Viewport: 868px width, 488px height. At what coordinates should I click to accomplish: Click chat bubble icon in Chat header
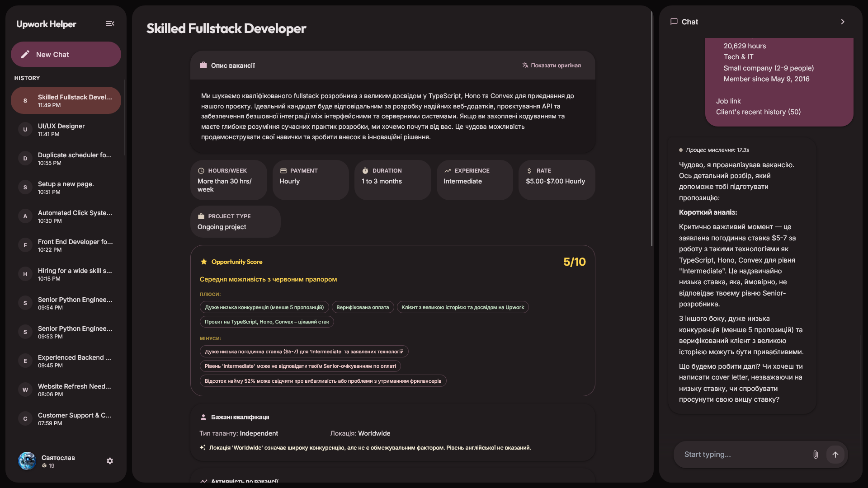pyautogui.click(x=674, y=22)
